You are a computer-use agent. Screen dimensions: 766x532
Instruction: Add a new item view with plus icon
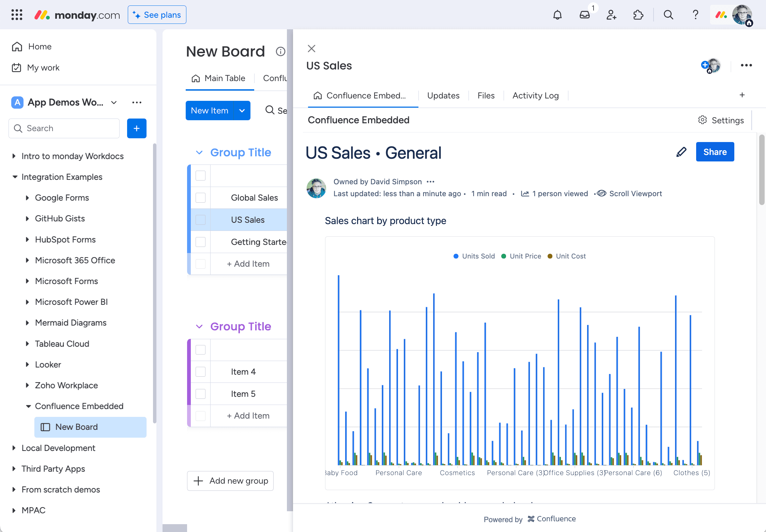pyautogui.click(x=742, y=95)
